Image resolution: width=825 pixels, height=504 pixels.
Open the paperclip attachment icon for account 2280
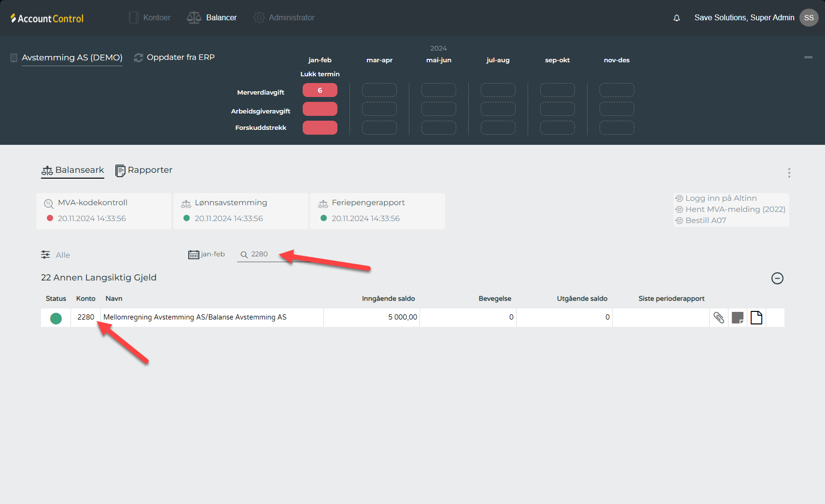(718, 318)
